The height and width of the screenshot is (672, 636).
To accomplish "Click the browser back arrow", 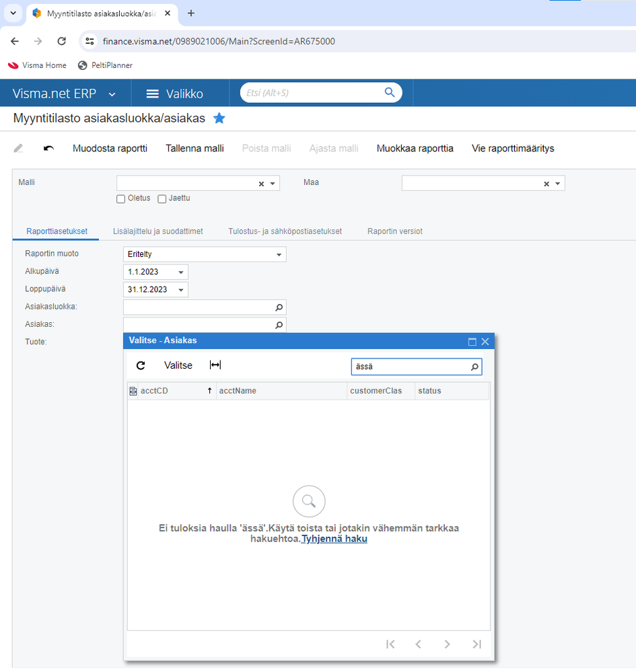I will (15, 41).
